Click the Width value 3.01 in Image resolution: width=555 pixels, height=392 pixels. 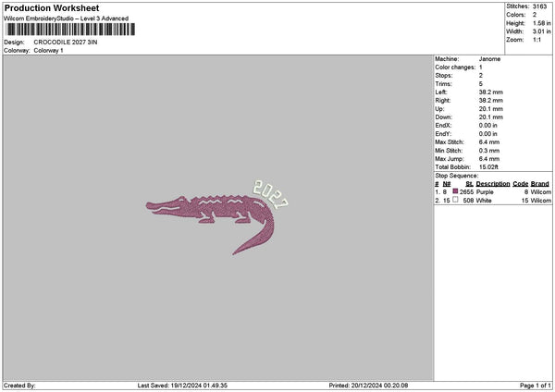pos(541,31)
